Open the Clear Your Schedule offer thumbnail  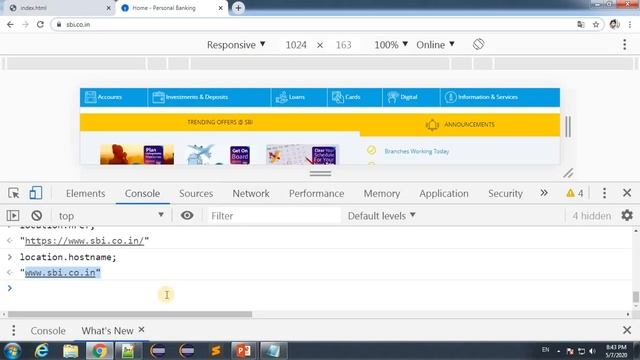click(302, 154)
